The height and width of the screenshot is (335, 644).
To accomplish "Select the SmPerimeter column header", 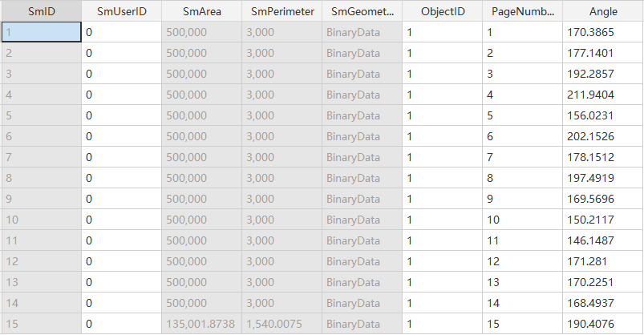I will (x=281, y=11).
